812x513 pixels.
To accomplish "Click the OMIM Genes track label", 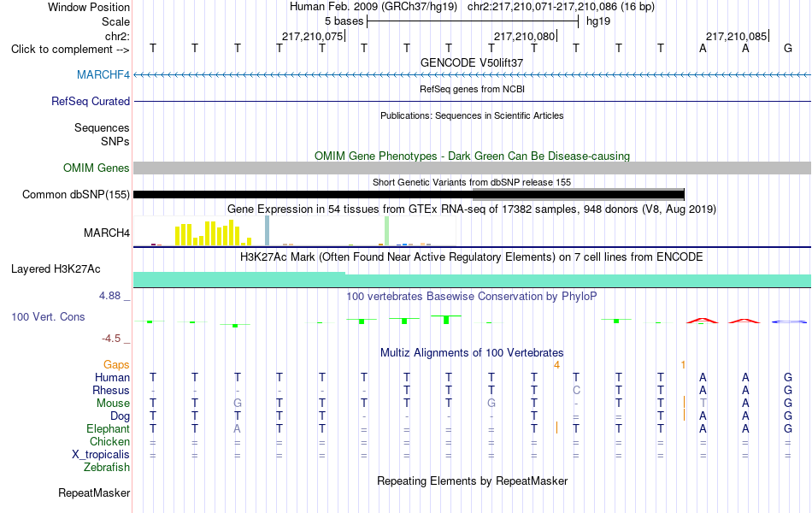I will click(x=96, y=168).
